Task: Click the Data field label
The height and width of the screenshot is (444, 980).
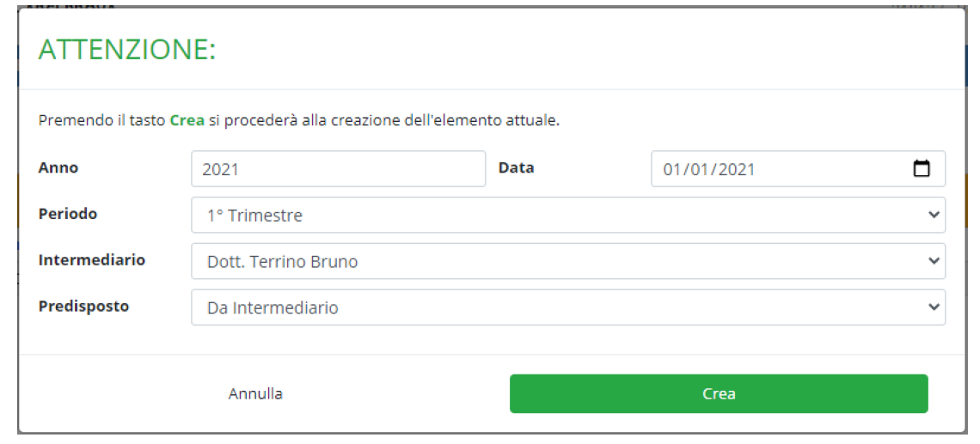Action: (516, 168)
